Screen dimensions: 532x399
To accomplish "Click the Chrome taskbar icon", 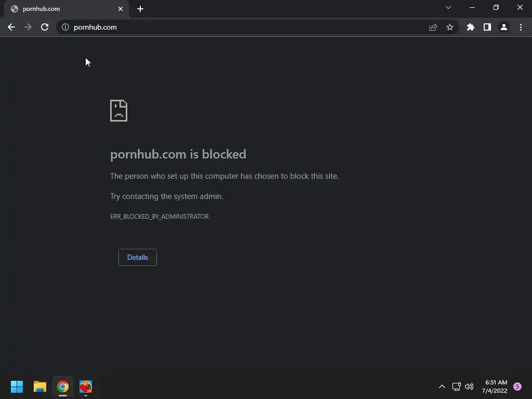I will 63,387.
